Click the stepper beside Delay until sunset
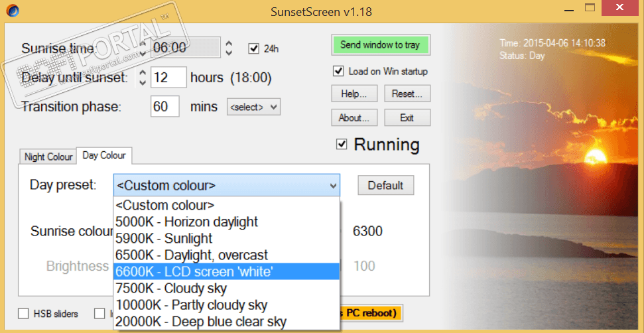Screen dimensions: 644x333 [142, 77]
